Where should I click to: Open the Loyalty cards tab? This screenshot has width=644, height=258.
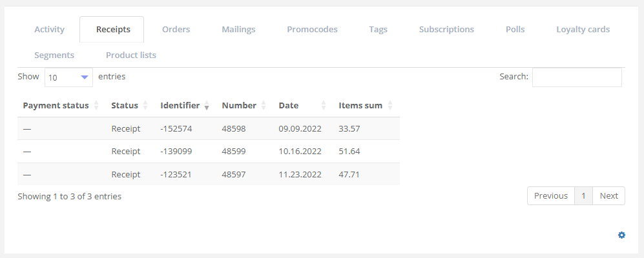point(583,30)
